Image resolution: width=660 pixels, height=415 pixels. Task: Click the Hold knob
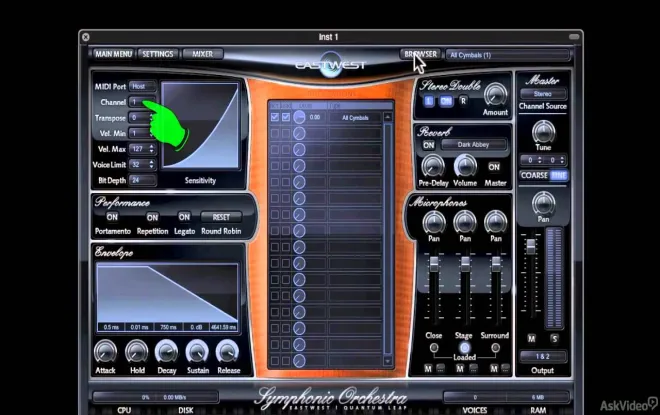(x=137, y=352)
